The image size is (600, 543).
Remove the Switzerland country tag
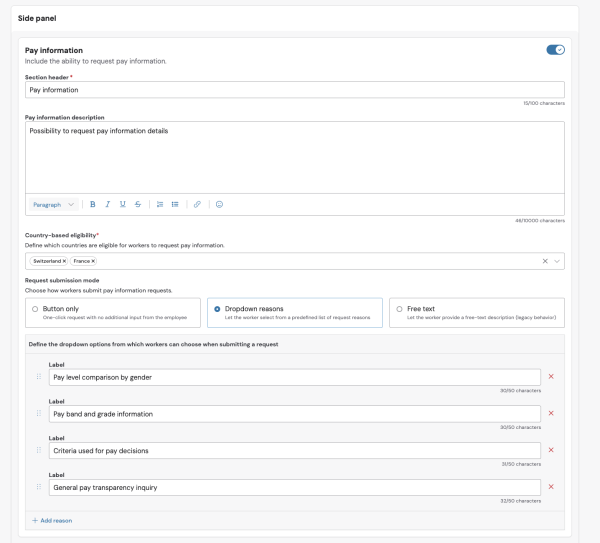[64, 261]
